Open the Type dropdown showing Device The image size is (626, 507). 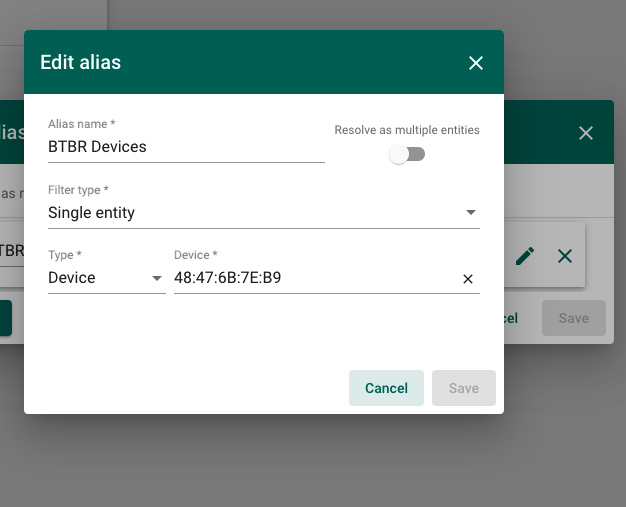[107, 278]
